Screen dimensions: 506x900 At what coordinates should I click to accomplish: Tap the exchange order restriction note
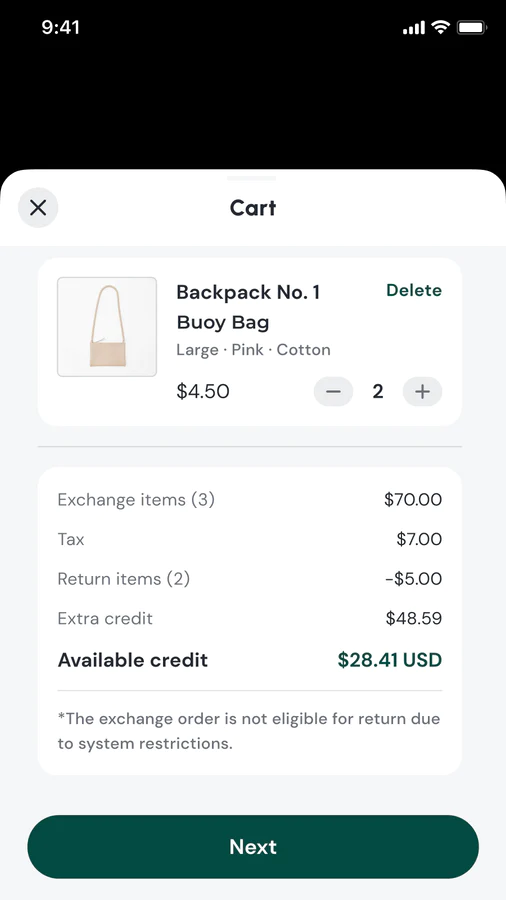pyautogui.click(x=248, y=731)
